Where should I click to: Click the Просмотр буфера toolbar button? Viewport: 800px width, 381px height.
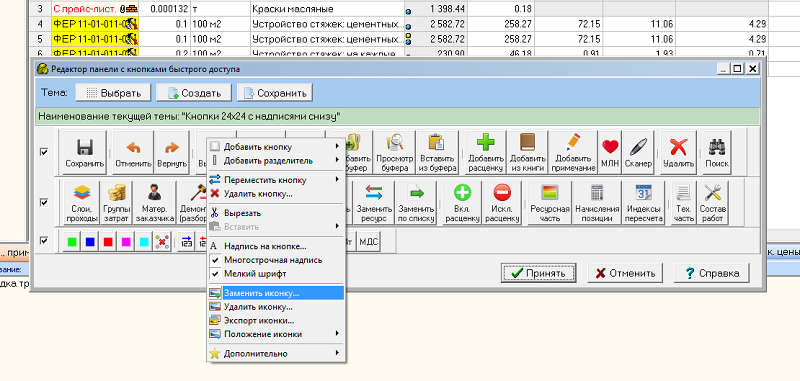tap(394, 152)
